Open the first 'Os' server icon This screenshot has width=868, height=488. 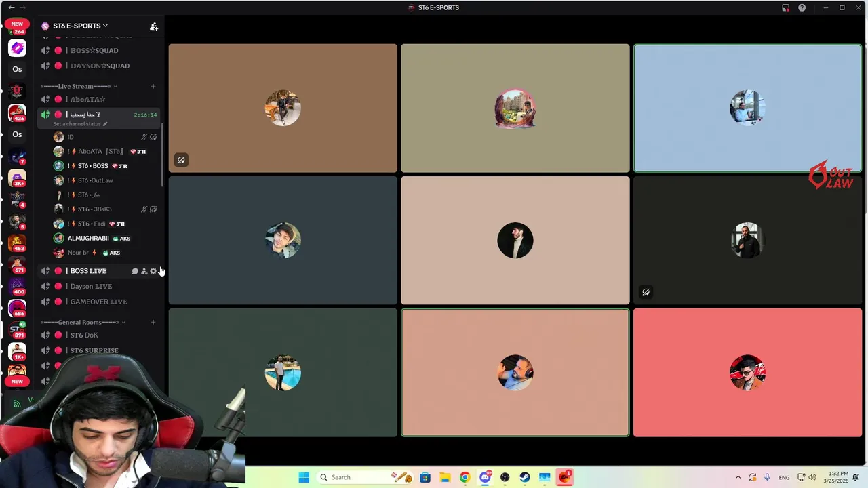(x=17, y=69)
